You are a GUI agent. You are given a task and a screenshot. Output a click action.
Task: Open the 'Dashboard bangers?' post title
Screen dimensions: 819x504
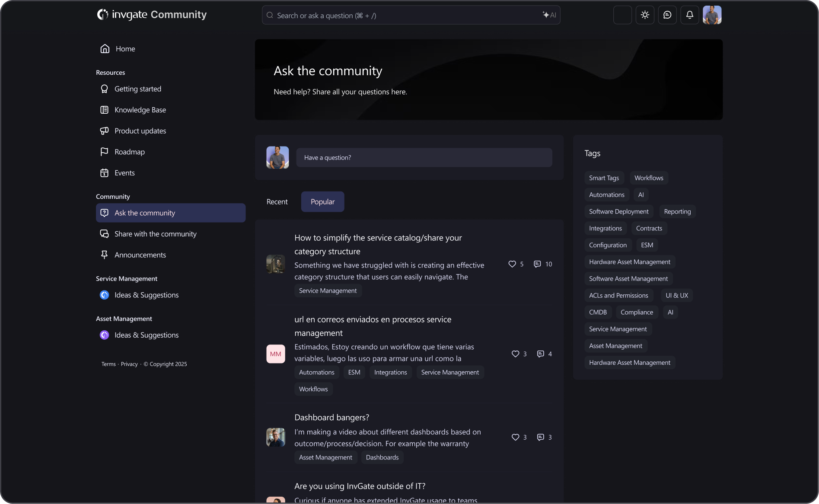pos(331,418)
